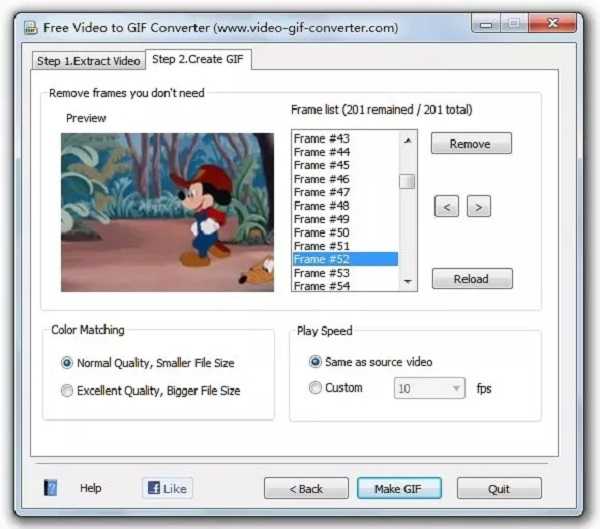Switch to Step 2.Create GIF tab
Viewport: 600px width, 529px height.
point(198,59)
